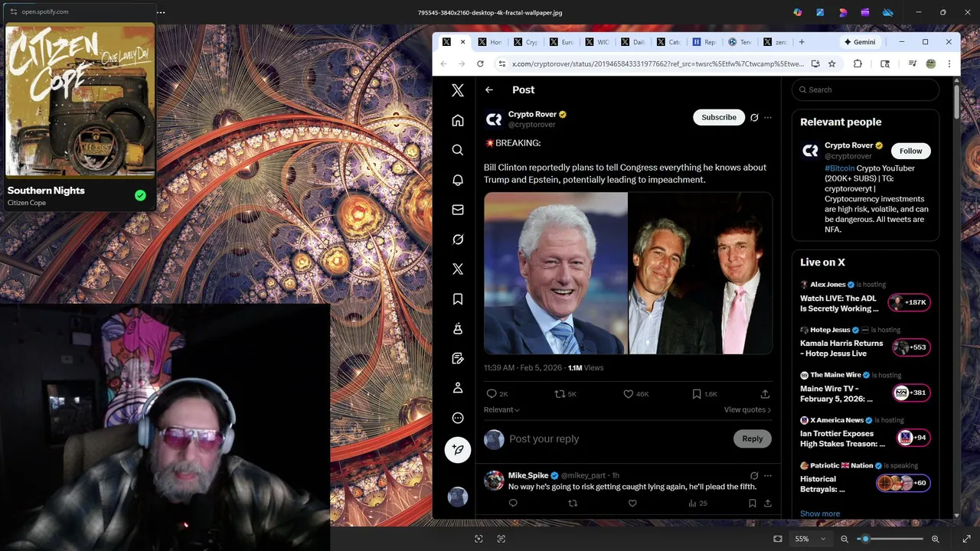Repost Mike_Spike's reply
The width and height of the screenshot is (980, 551).
pyautogui.click(x=573, y=503)
